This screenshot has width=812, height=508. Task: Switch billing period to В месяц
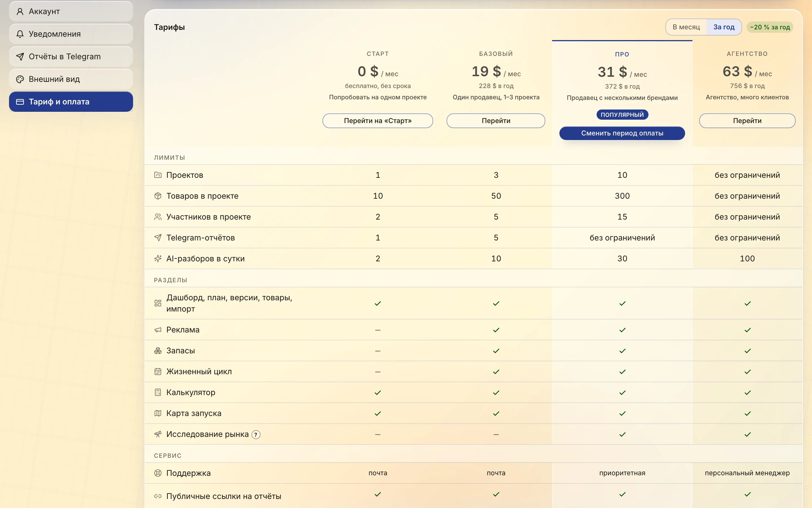[686, 27]
